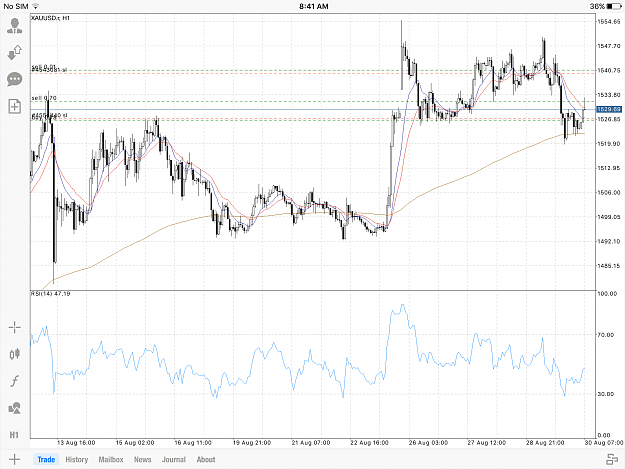The image size is (625, 469).
Task: Switch to the History tab
Action: coord(77,459)
